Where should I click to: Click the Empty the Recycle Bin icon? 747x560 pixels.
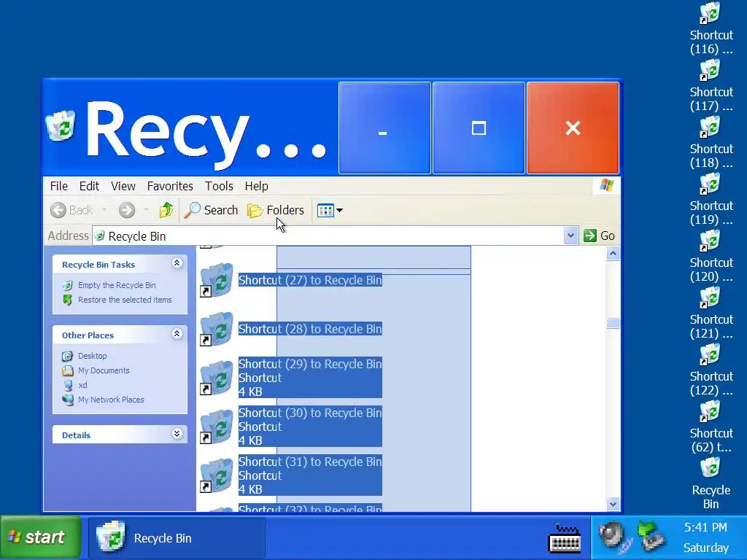click(68, 285)
